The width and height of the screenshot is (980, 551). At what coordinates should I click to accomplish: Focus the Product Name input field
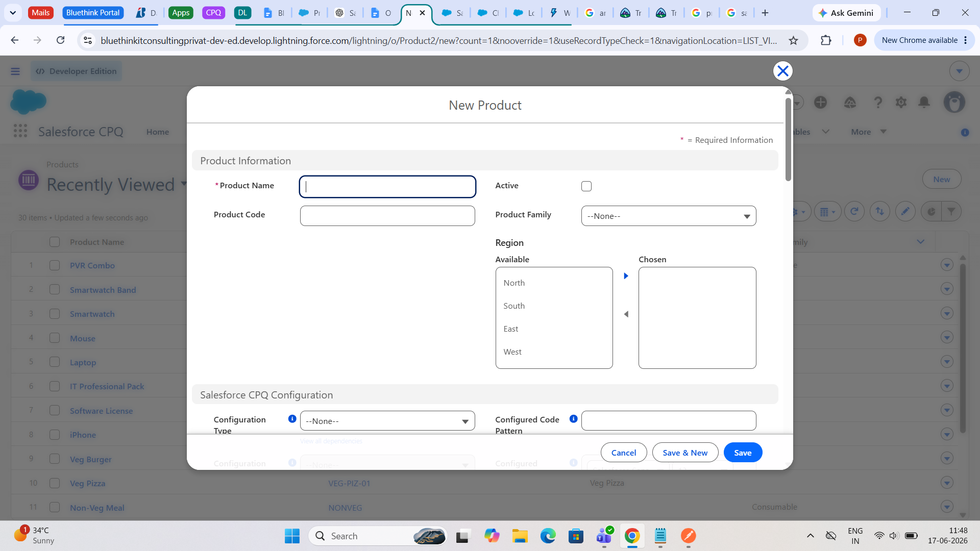click(387, 187)
